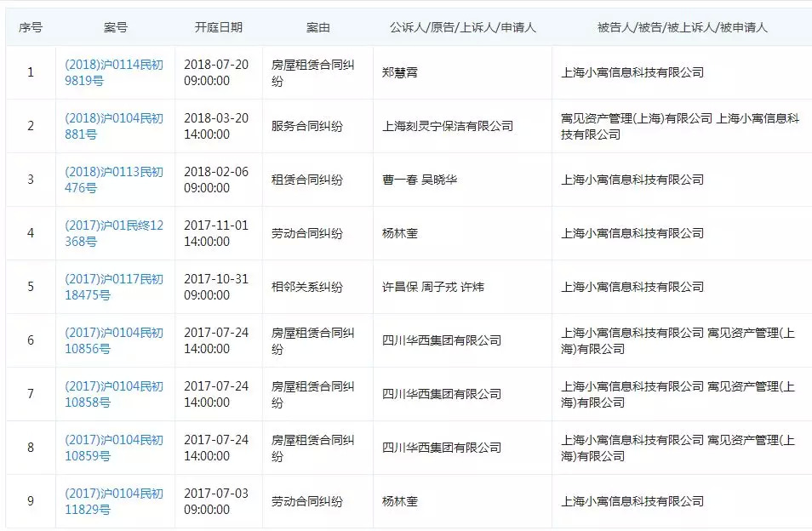Screen dimensions: 812x531
Task: Open case link (2018)沪0113民初476号
Action: click(114, 180)
